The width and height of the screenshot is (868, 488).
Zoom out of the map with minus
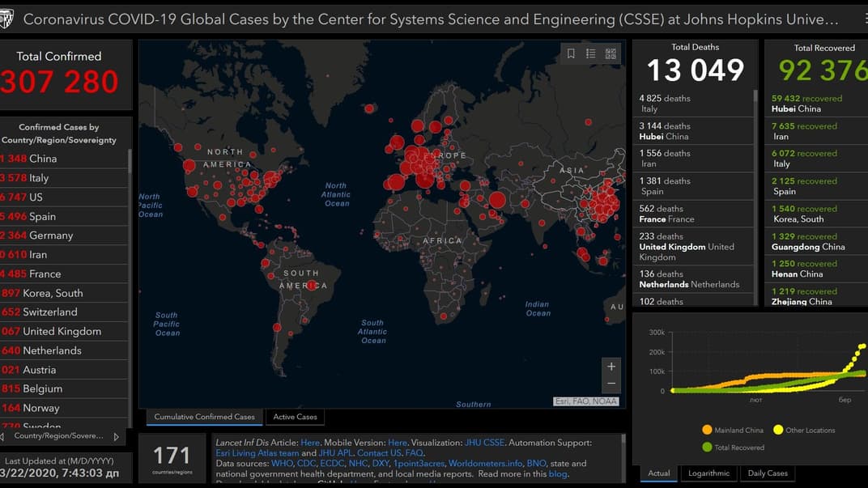(611, 384)
